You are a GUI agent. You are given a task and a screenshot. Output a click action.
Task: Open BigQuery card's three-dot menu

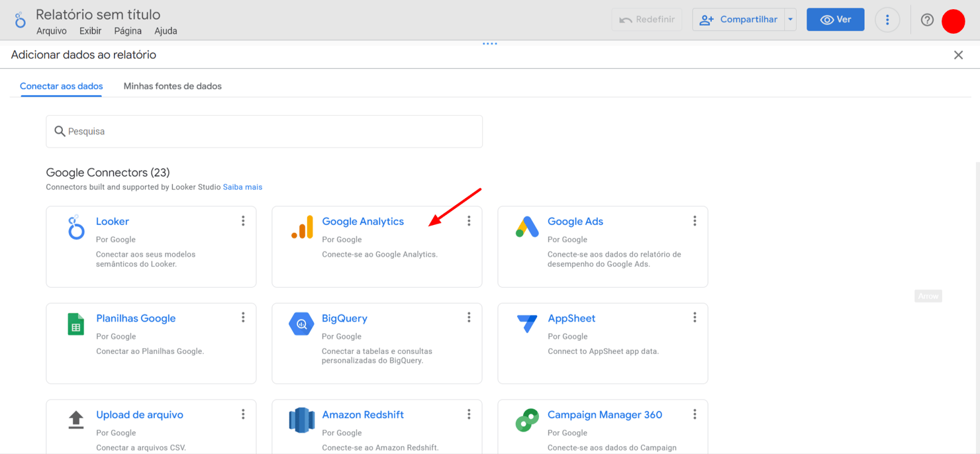(x=469, y=318)
